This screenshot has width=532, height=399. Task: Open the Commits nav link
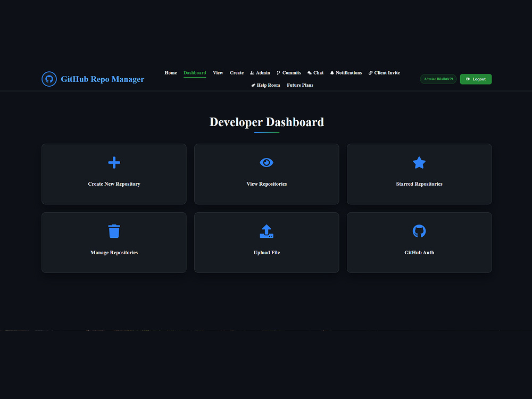[289, 73]
